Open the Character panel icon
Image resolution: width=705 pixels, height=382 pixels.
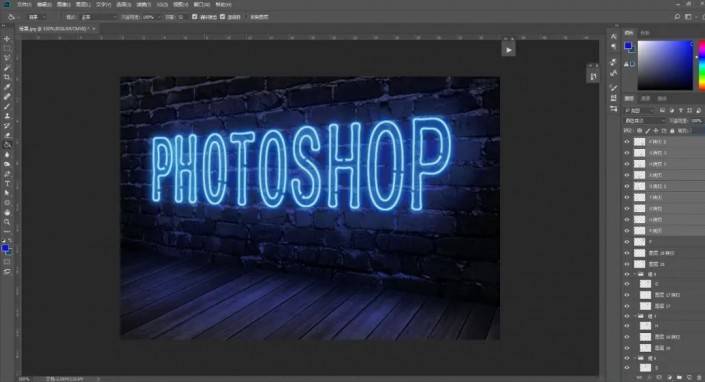click(614, 36)
